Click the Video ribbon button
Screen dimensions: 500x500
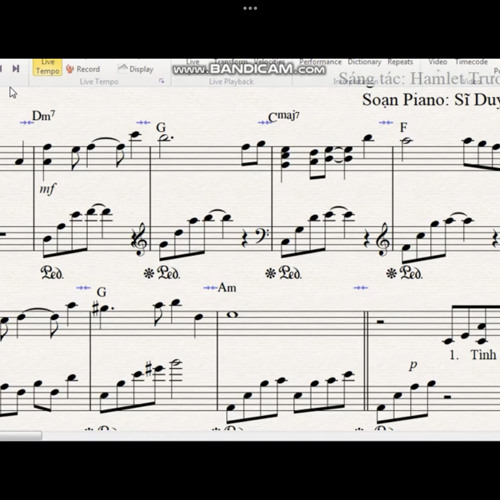pyautogui.click(x=438, y=62)
